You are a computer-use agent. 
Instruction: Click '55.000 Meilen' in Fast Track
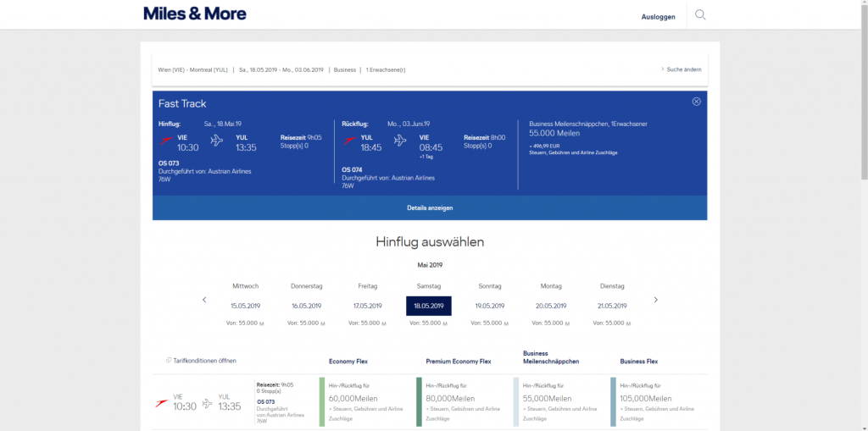(554, 133)
